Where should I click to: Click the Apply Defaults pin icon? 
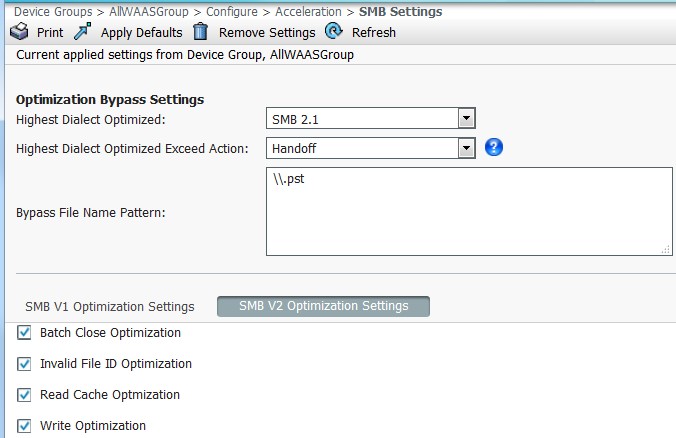click(83, 32)
